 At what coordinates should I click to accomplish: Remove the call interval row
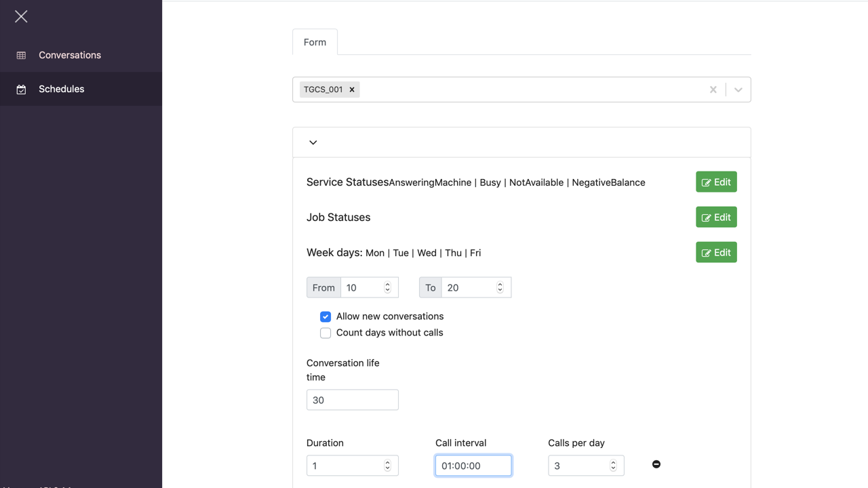(x=656, y=464)
